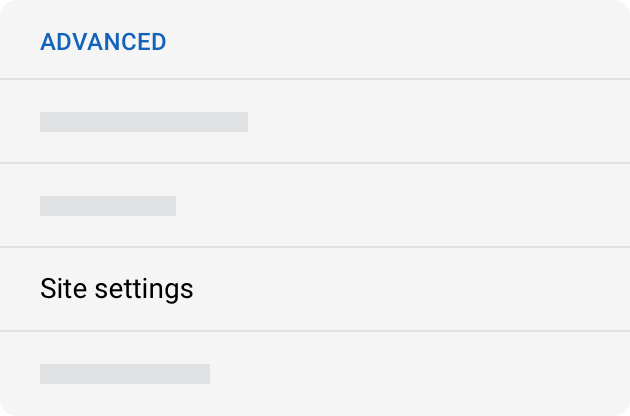Click the Site settings text label
Screen dimensions: 630x416
pos(117,289)
